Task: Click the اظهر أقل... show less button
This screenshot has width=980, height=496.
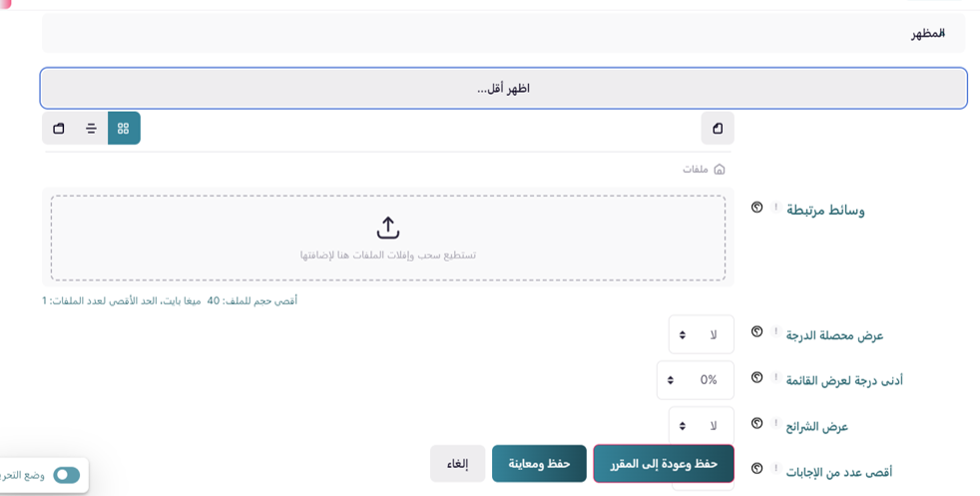Action: point(503,88)
